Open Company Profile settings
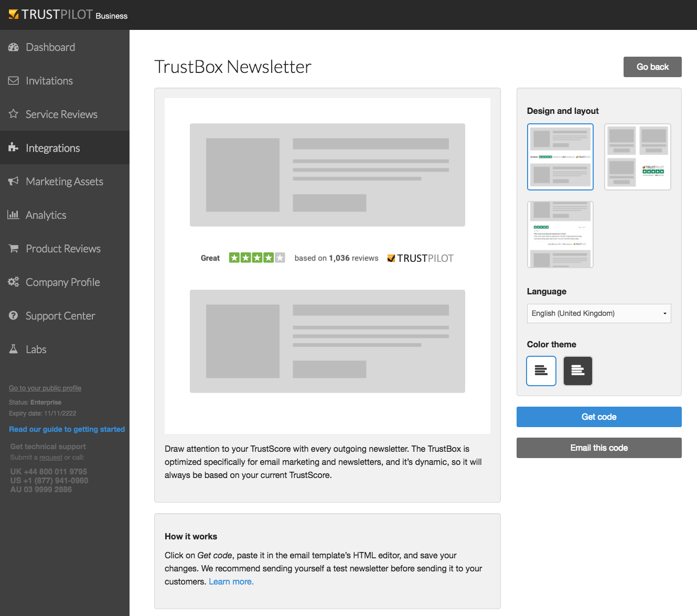The image size is (697, 616). (x=65, y=282)
